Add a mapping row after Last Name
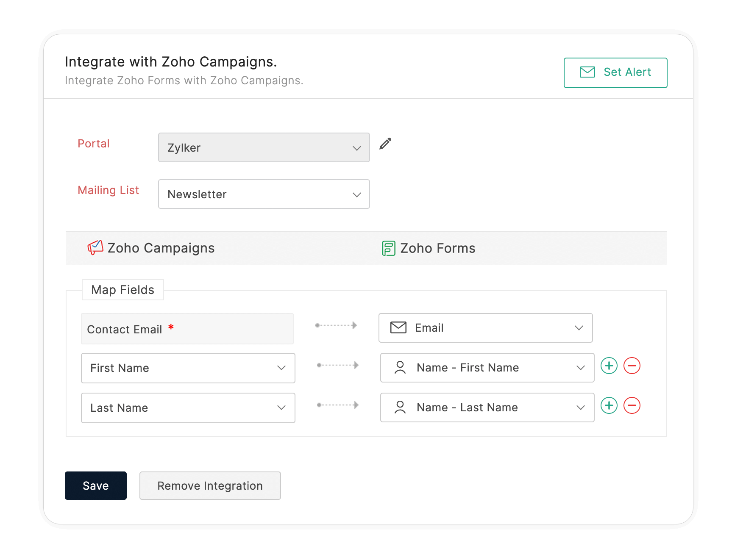 [x=609, y=405]
